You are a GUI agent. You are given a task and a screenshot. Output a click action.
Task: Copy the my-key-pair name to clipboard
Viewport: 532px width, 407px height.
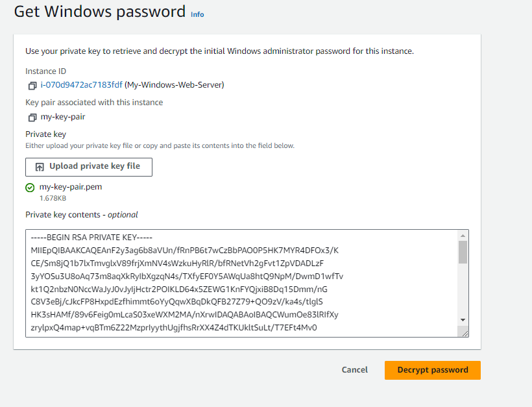pyautogui.click(x=31, y=118)
